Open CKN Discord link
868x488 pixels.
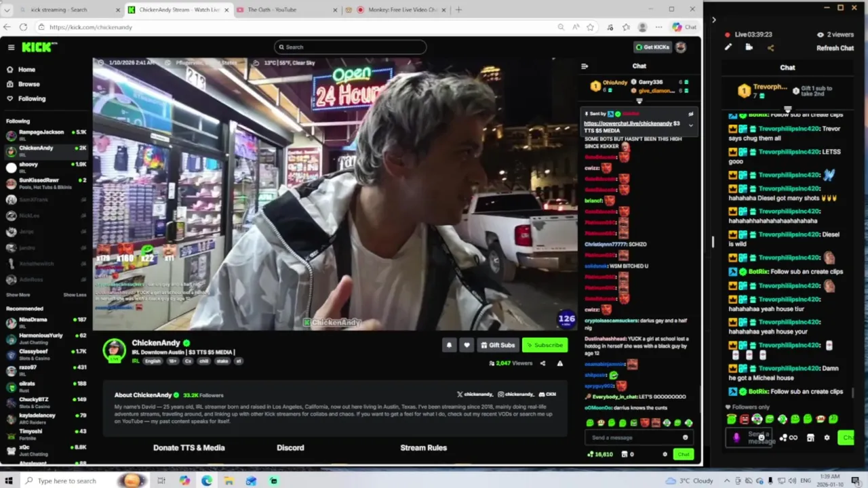pos(547,394)
